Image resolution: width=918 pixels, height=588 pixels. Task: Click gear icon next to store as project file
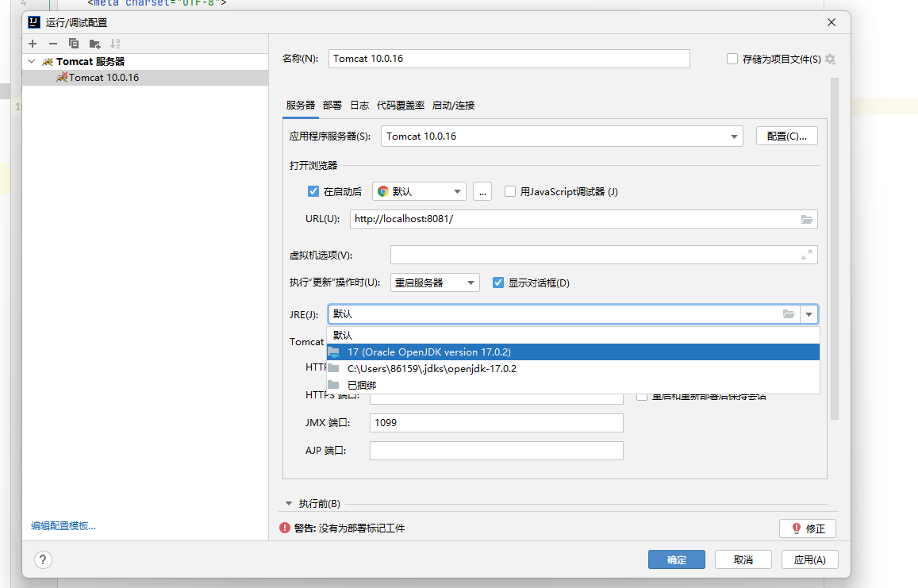pyautogui.click(x=830, y=60)
